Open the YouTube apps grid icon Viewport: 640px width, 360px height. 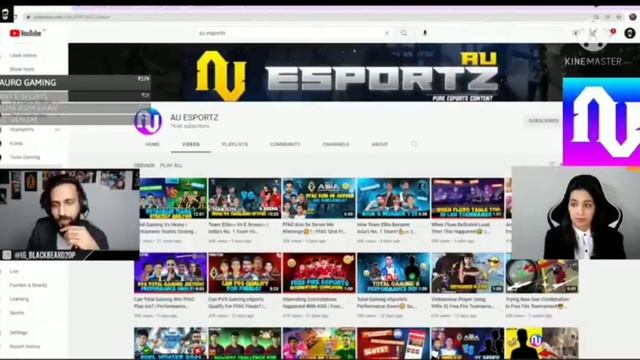[593, 33]
